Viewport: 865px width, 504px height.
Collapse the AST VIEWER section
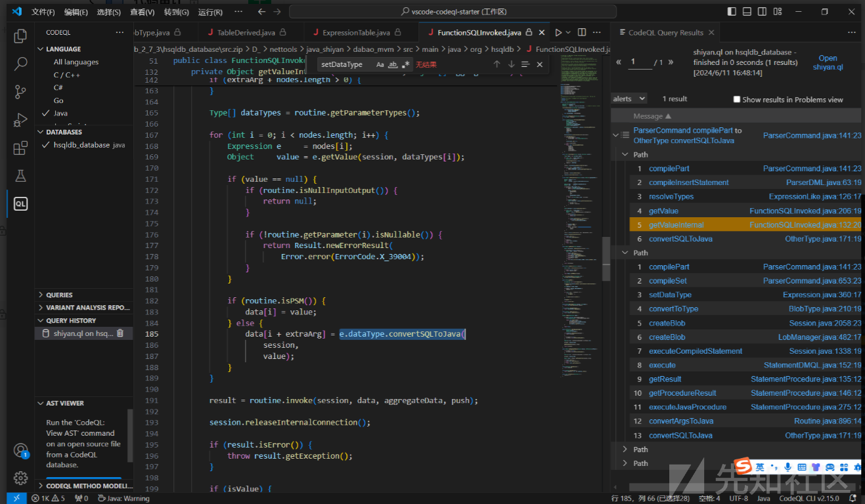(x=65, y=403)
